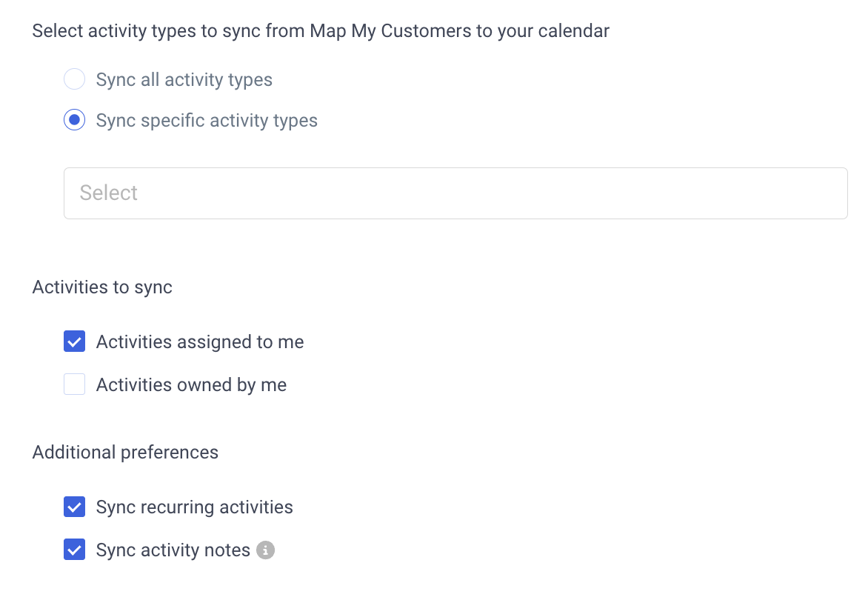The height and width of the screenshot is (600, 868).
Task: Click the "Sync all activity types" label text
Action: point(184,80)
